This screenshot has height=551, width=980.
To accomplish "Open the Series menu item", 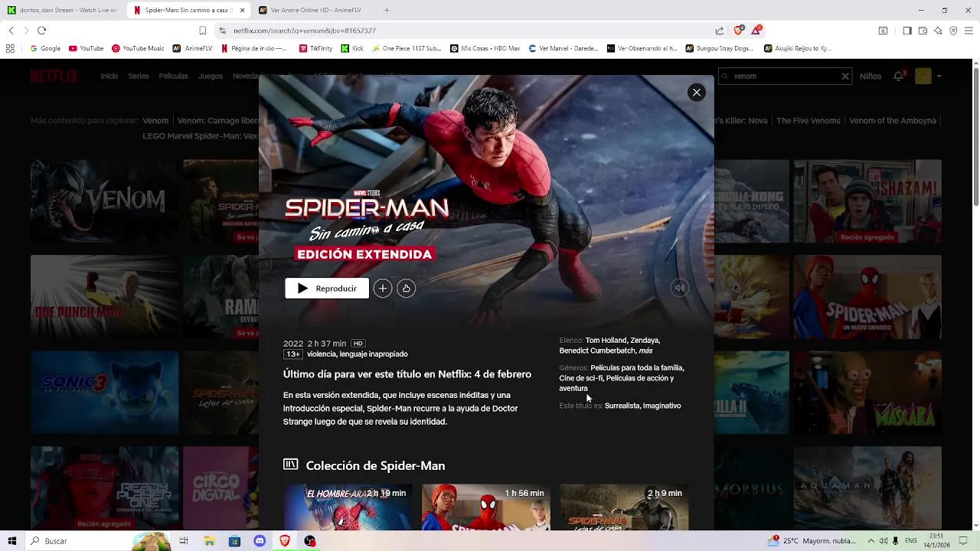I will coord(139,77).
